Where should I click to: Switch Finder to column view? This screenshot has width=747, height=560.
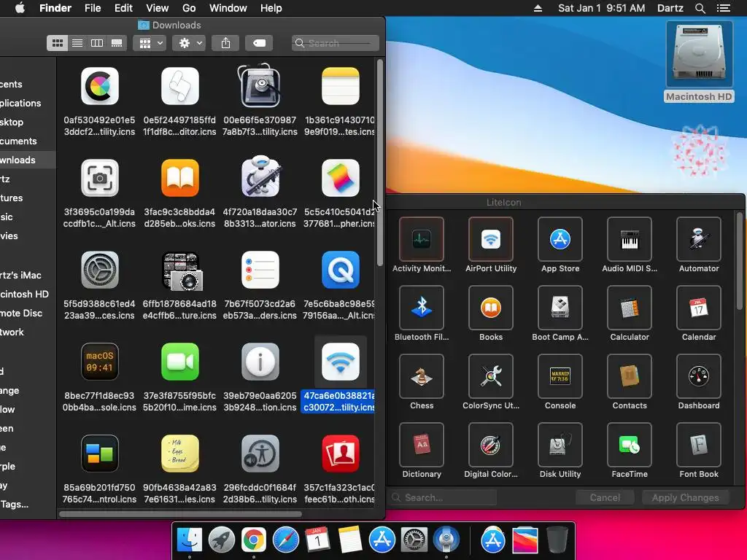pos(97,43)
